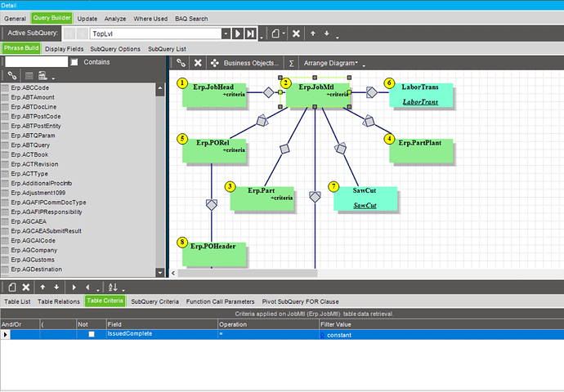Click constant filter value cell
The image size is (564, 392).
tap(441, 335)
